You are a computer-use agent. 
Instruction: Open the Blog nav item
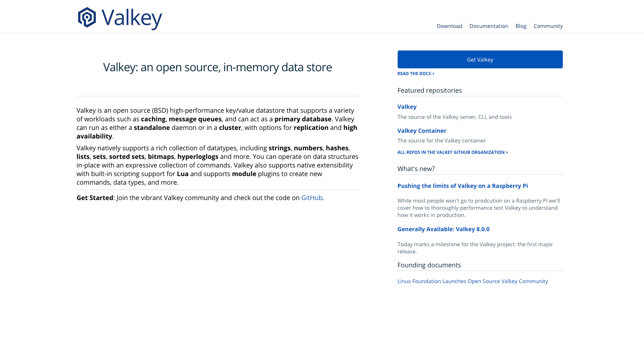(521, 26)
